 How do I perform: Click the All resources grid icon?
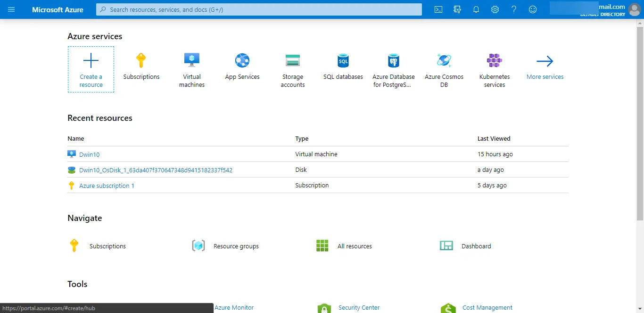(322, 245)
